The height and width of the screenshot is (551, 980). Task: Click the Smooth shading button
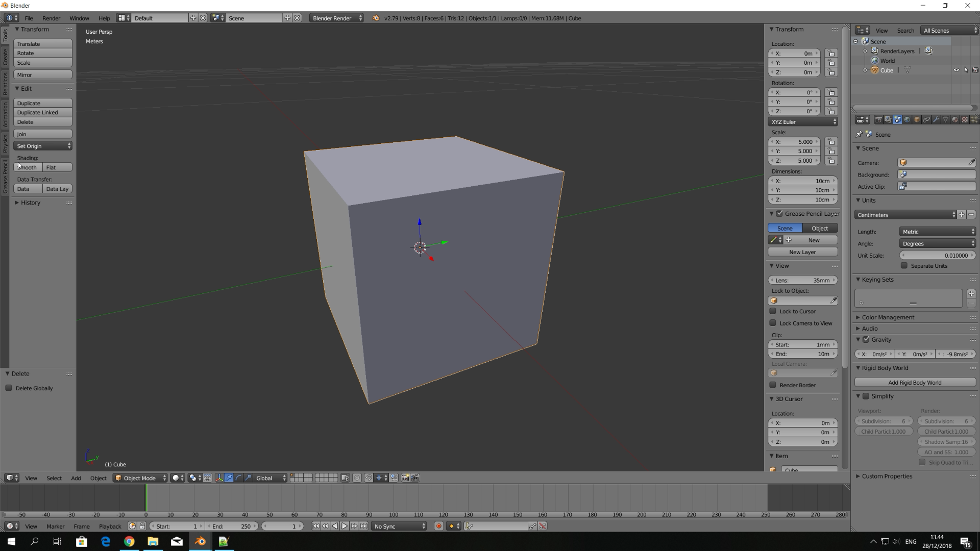tap(28, 167)
